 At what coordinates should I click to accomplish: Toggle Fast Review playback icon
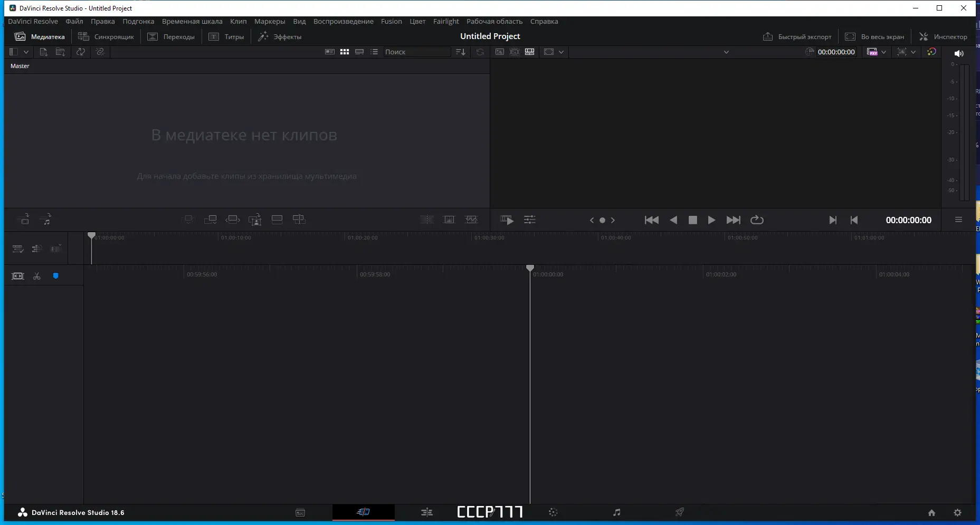[507, 220]
